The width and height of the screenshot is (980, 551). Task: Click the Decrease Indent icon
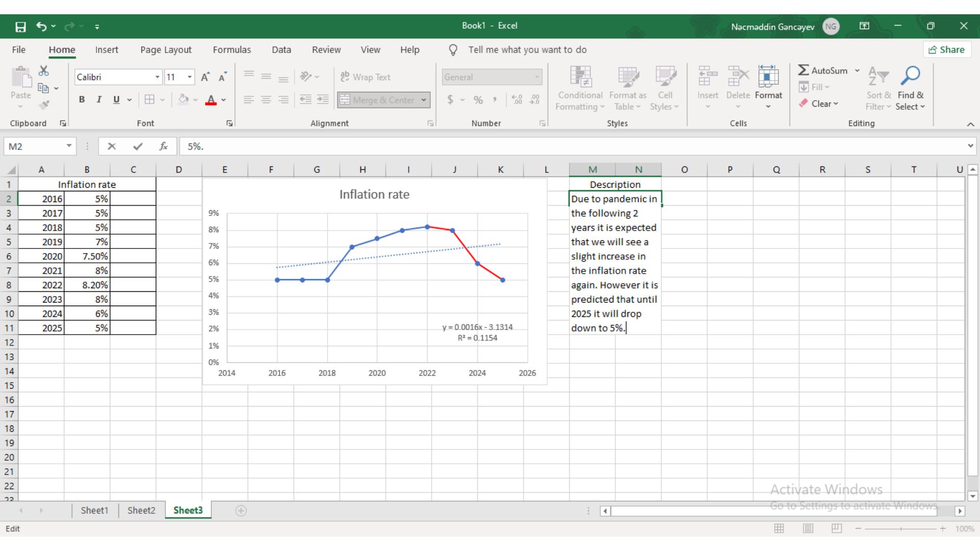pos(305,99)
